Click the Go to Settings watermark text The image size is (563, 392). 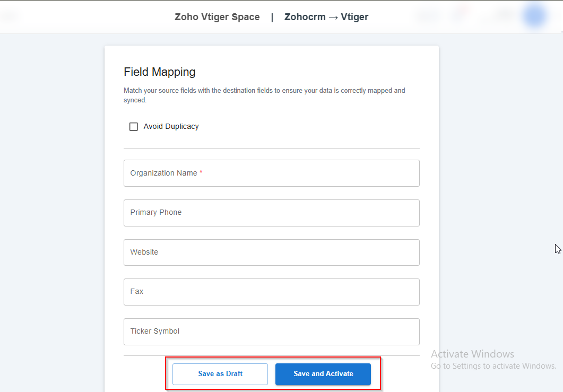[493, 366]
